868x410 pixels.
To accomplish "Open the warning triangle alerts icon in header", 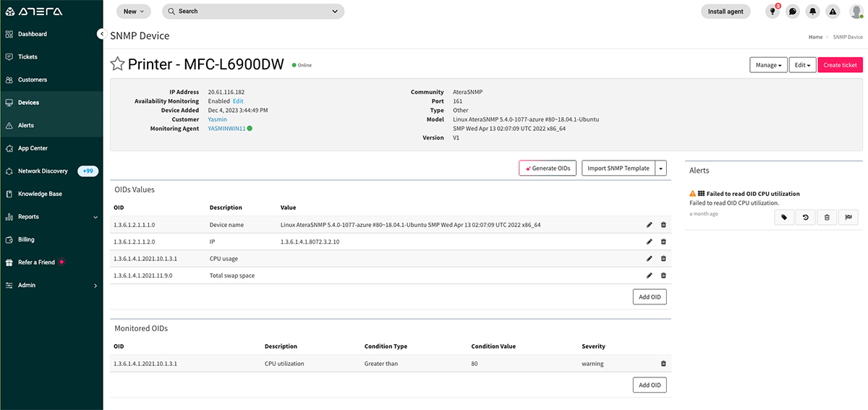I will pos(833,12).
